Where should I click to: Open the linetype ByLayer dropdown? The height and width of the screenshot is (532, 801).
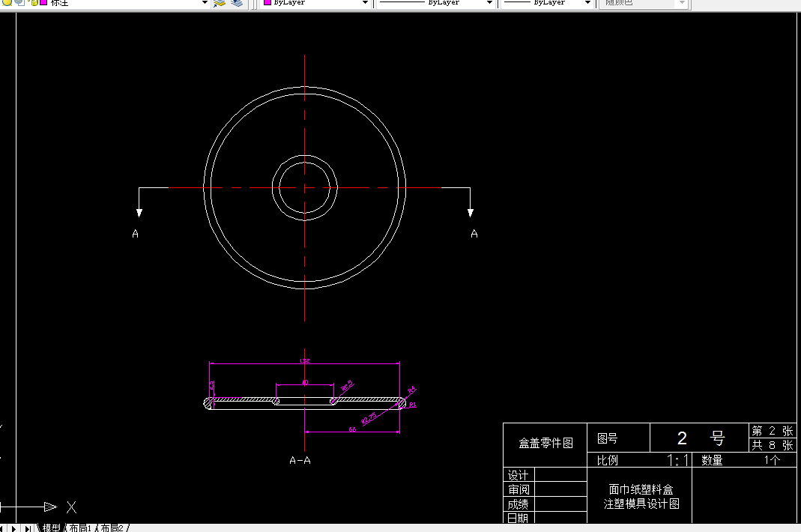coord(489,3)
